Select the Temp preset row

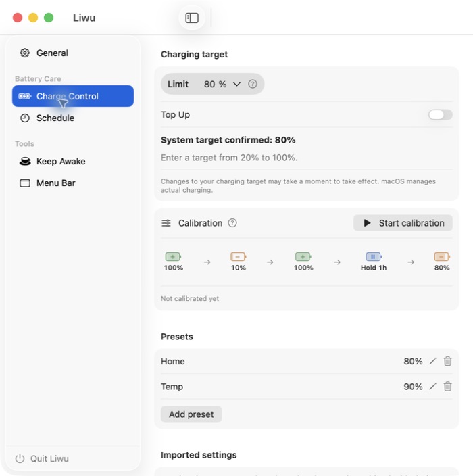[306, 387]
